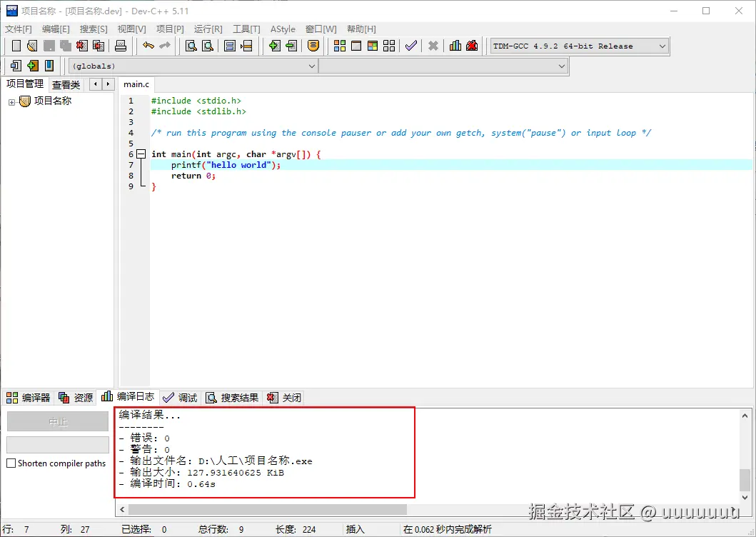Click the 关闭 bottom tab
The width and height of the screenshot is (756, 537).
pos(284,398)
